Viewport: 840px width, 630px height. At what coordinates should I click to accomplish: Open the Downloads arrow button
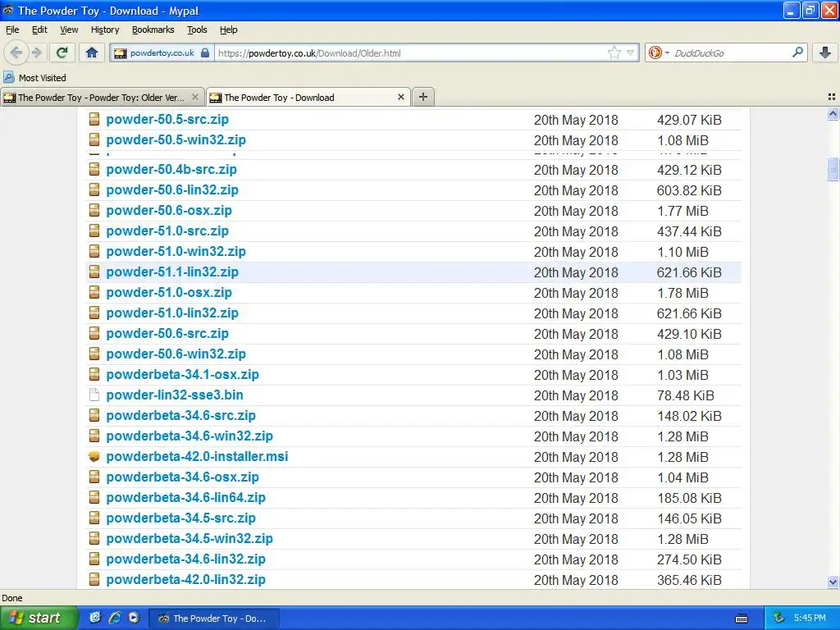point(825,52)
